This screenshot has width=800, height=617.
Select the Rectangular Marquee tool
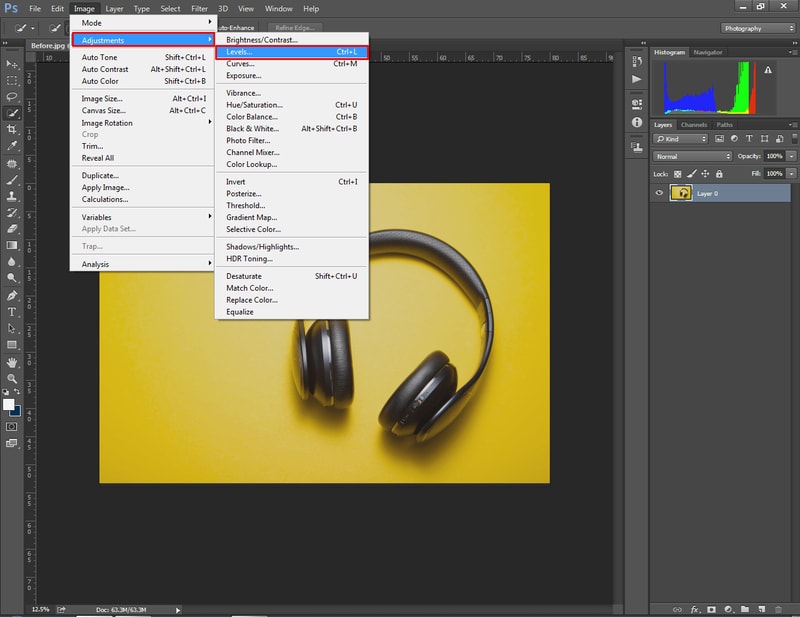pos(11,81)
